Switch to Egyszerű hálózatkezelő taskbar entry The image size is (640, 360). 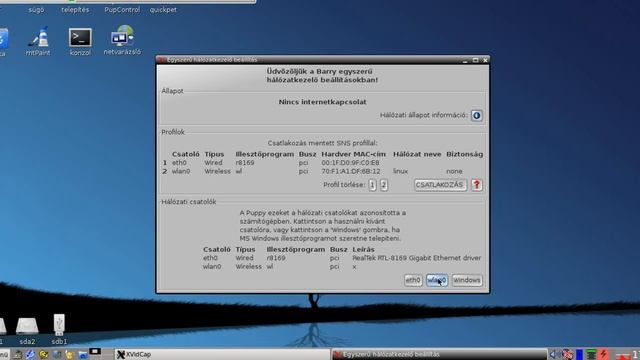click(439, 354)
